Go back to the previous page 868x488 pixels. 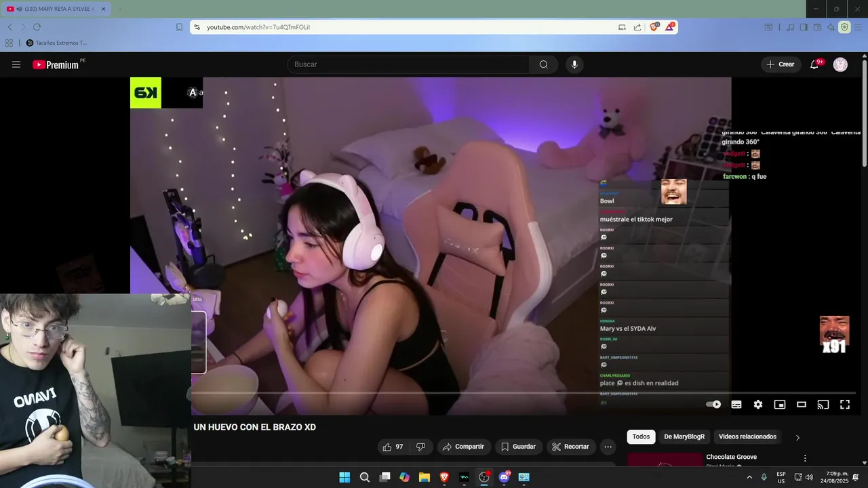[x=9, y=27]
